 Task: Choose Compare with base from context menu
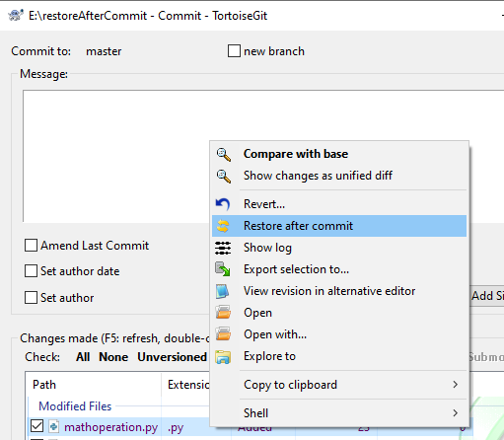coord(339,154)
